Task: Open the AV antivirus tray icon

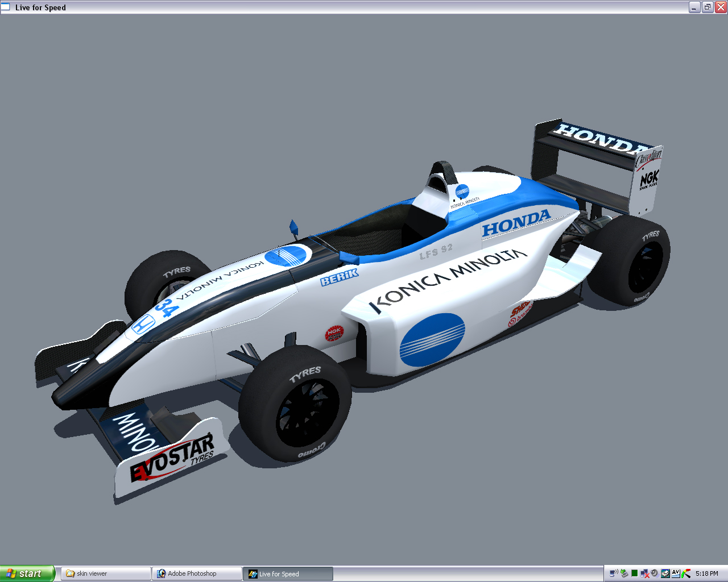Action: pyautogui.click(x=676, y=573)
